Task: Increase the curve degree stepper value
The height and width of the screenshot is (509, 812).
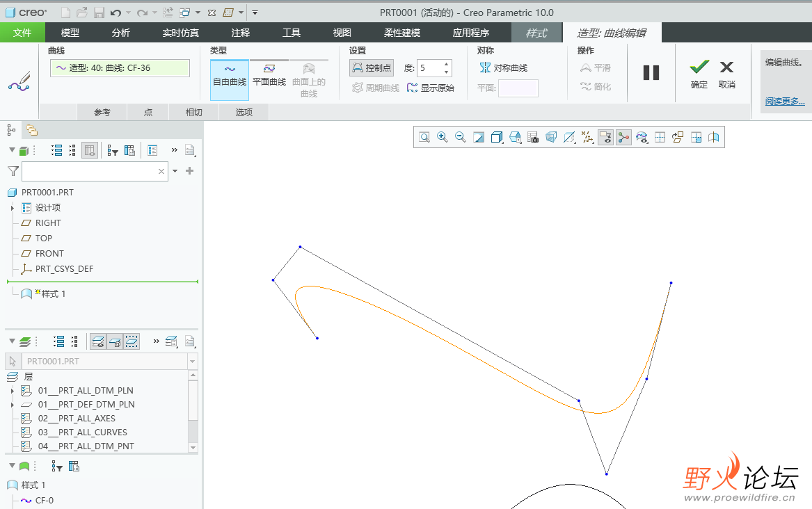Action: (447, 64)
